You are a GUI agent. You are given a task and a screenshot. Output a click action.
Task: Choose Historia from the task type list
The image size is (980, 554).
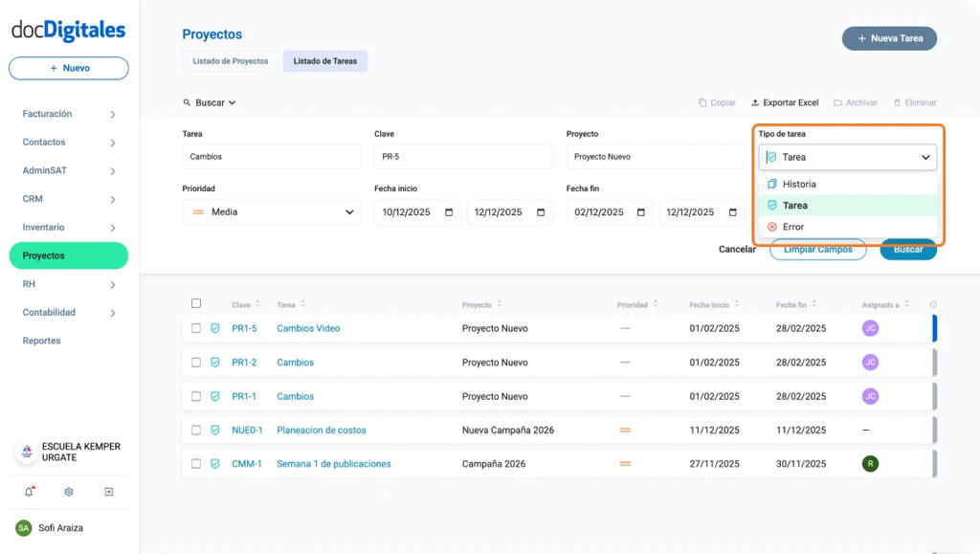pos(798,184)
